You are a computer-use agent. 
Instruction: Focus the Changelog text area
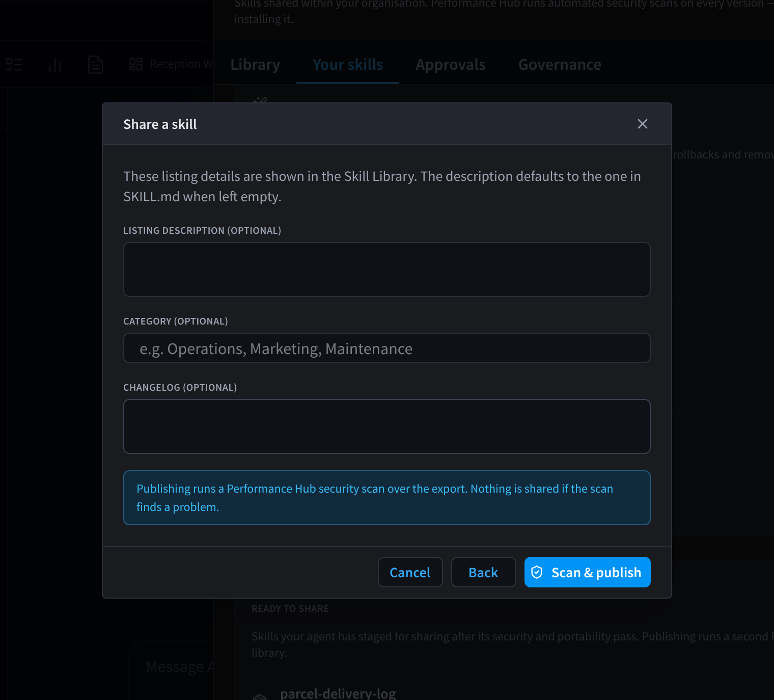387,426
